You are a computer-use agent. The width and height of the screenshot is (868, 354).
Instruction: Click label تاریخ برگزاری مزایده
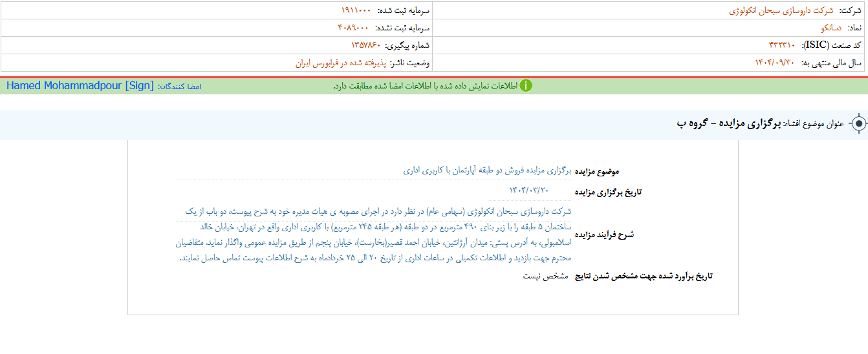pos(609,192)
